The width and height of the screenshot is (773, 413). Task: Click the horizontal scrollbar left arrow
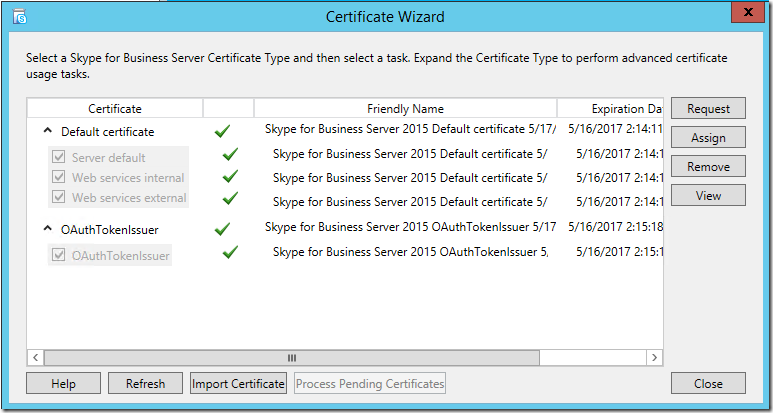pyautogui.click(x=35, y=357)
